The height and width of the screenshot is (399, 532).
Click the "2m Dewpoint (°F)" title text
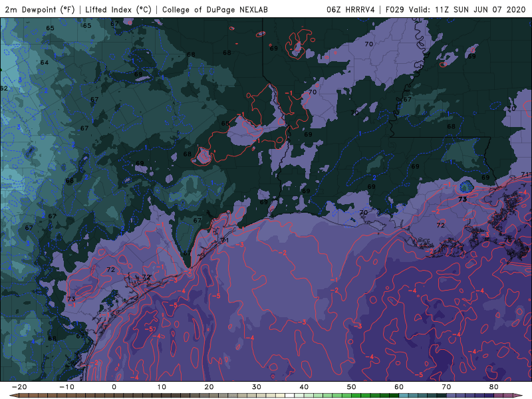pyautogui.click(x=40, y=9)
